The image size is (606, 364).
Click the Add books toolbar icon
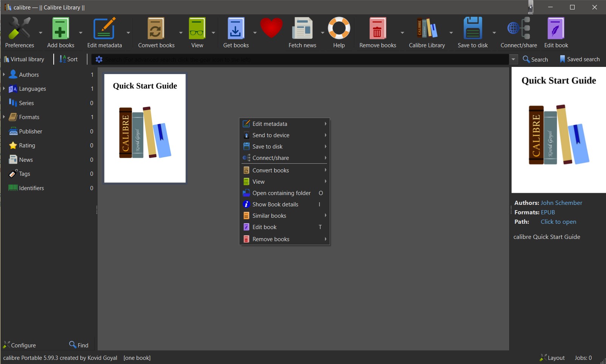pyautogui.click(x=60, y=28)
